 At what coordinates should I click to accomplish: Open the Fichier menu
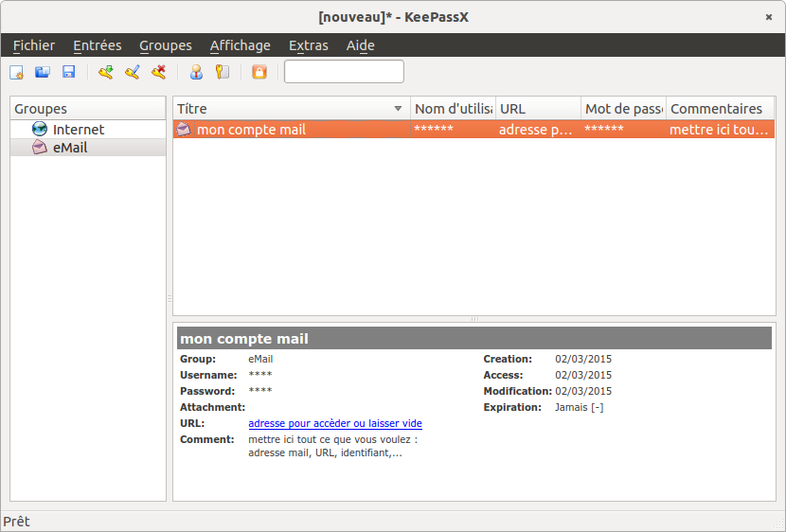[x=34, y=45]
